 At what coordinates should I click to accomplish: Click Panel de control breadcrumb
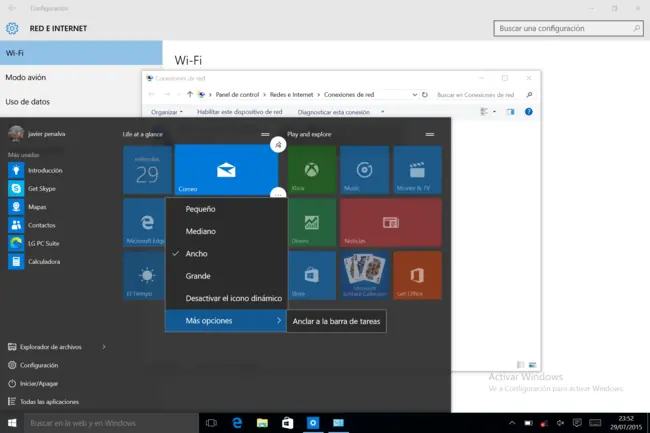tap(237, 94)
